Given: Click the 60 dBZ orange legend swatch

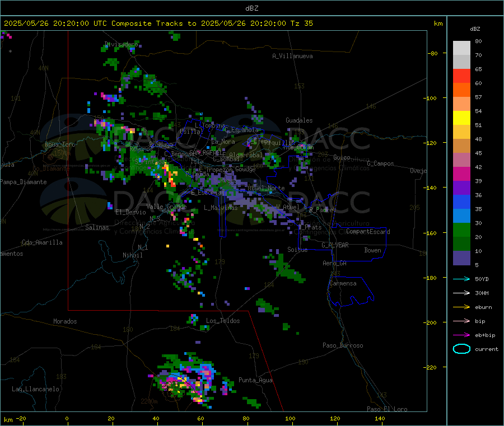Looking at the screenshot, I should (461, 90).
